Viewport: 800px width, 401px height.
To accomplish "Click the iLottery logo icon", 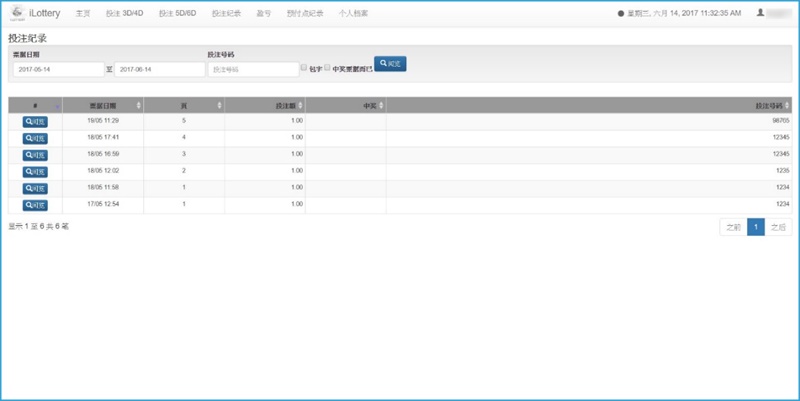I will 18,14.
